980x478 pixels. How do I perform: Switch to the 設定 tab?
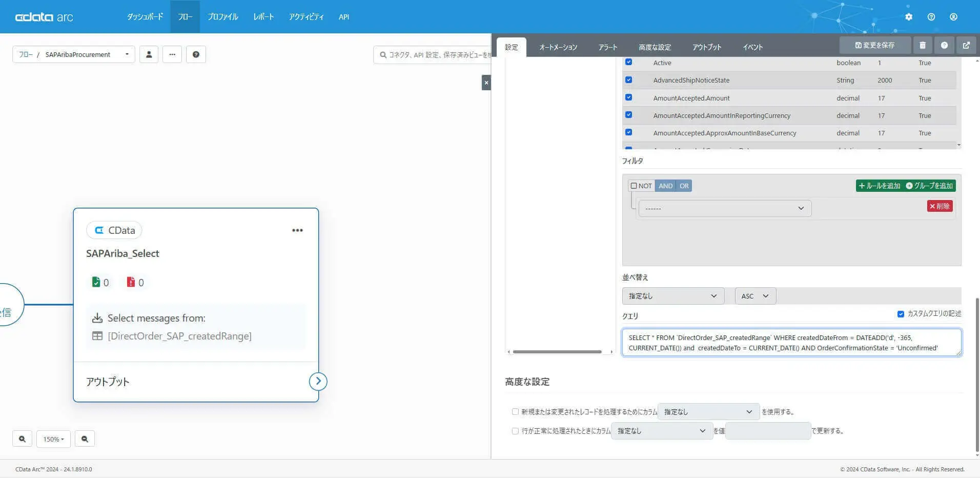click(512, 47)
